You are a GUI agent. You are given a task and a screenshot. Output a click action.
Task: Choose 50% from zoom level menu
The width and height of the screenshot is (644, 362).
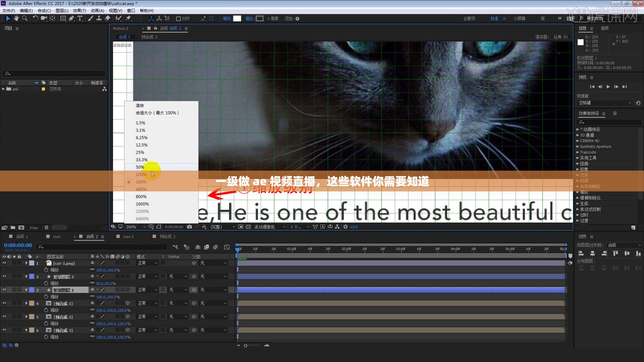click(x=140, y=167)
